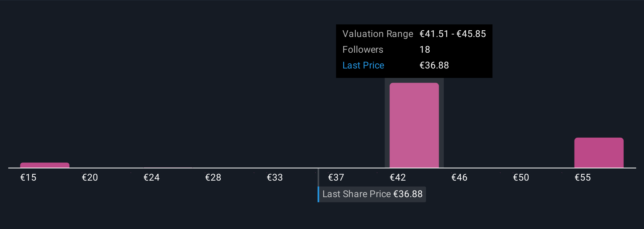The width and height of the screenshot is (644, 229).
Task: Click the €36.88 last price value in tooltip
Action: [x=434, y=65]
